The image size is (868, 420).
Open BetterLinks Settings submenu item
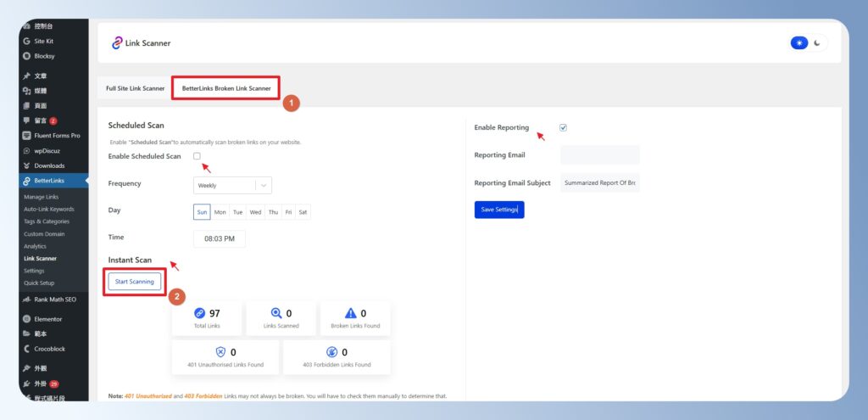[x=34, y=271]
